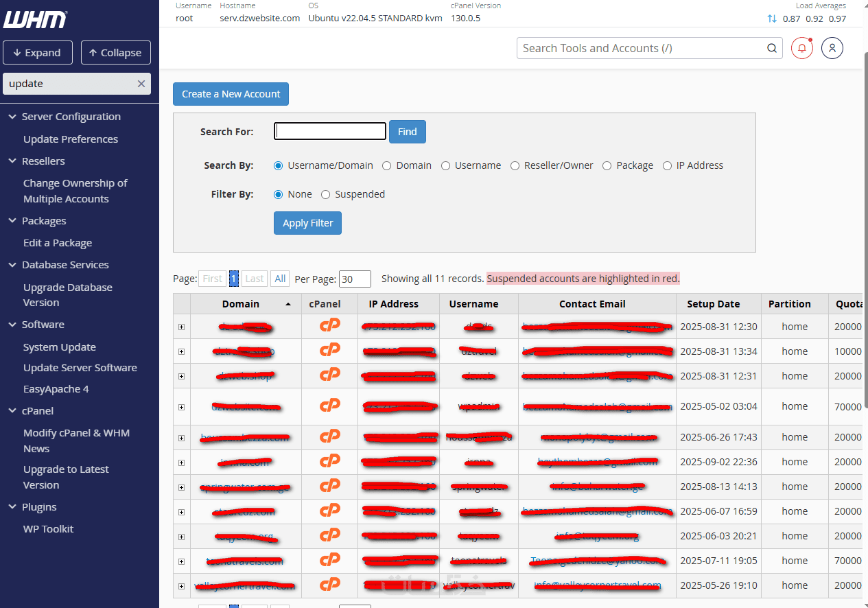Expand the row dated 2025-08-31 13:34
868x608 pixels.
tap(181, 351)
